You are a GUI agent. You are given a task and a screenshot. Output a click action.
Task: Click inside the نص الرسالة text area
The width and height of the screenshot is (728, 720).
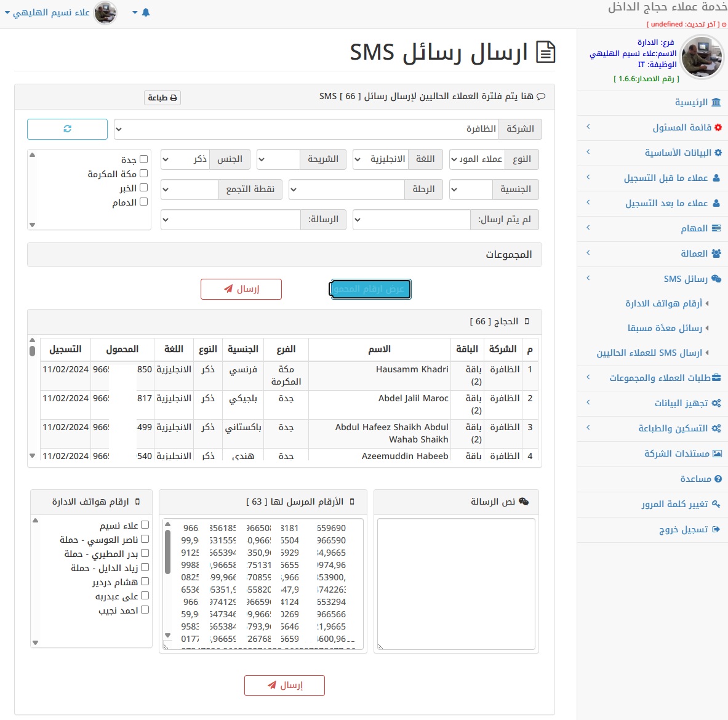[456, 584]
